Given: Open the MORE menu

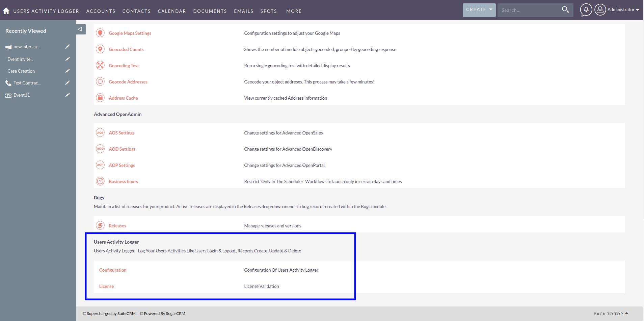Looking at the screenshot, I should click(x=294, y=11).
